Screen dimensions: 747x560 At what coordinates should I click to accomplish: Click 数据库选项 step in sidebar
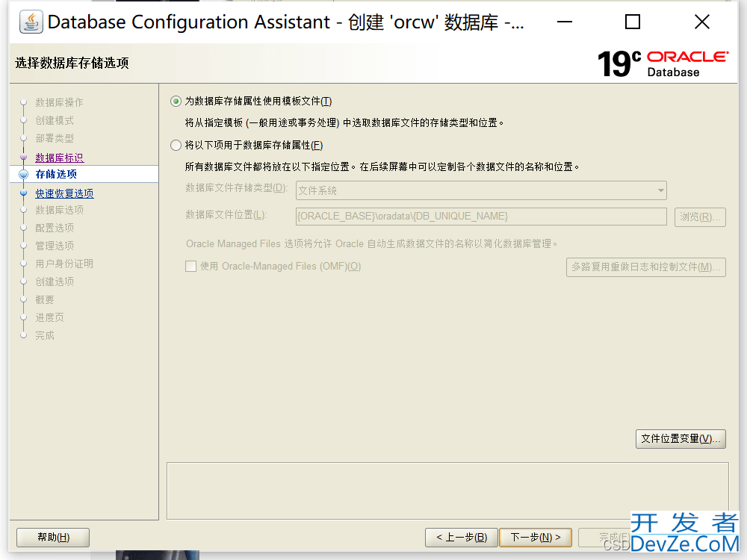pyautogui.click(x=59, y=210)
